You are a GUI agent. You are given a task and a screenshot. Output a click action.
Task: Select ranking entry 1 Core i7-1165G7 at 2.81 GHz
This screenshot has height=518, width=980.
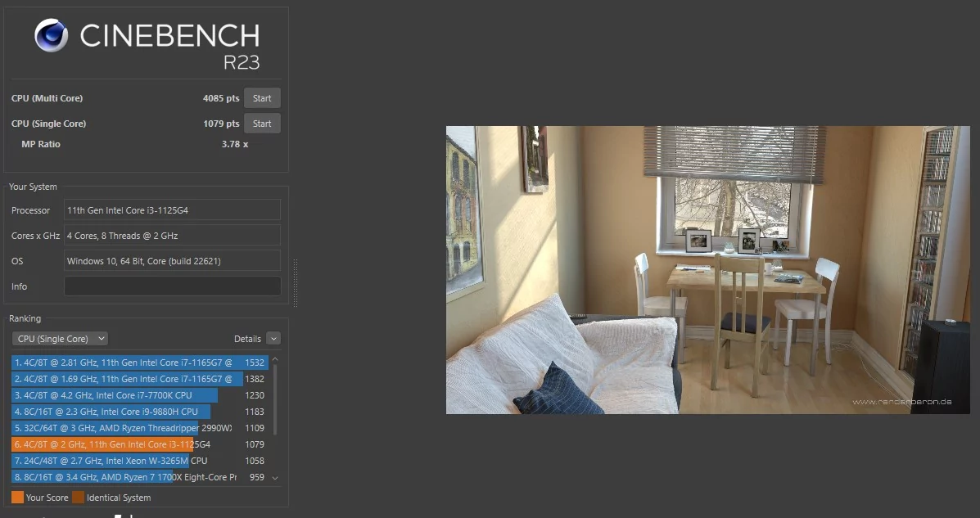[140, 363]
